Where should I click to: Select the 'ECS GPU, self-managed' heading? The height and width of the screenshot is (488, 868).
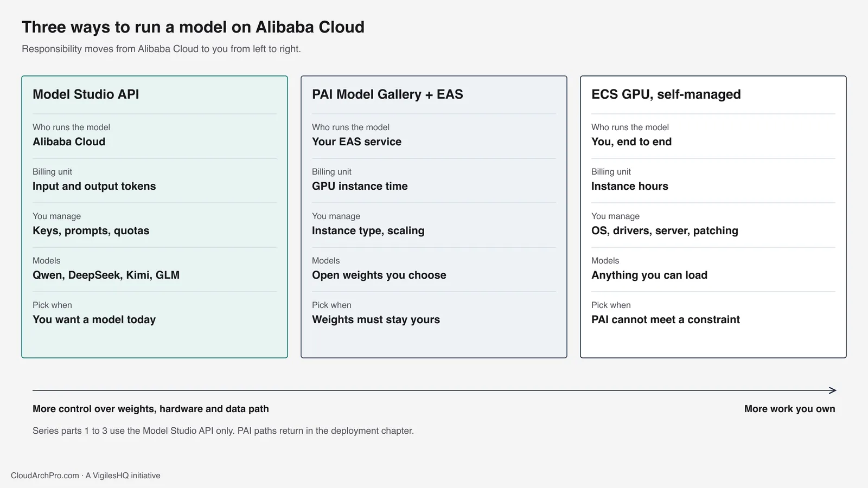[666, 94]
